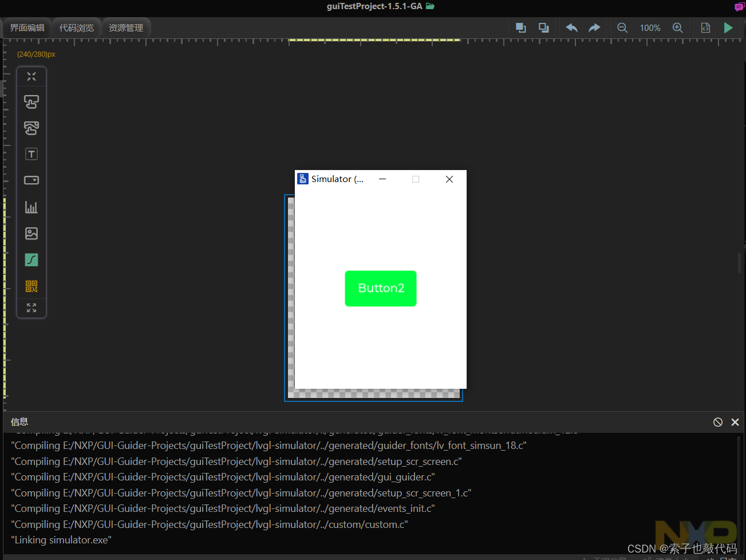The height and width of the screenshot is (560, 746).
Task: Click the send to back icon
Action: pos(544,27)
